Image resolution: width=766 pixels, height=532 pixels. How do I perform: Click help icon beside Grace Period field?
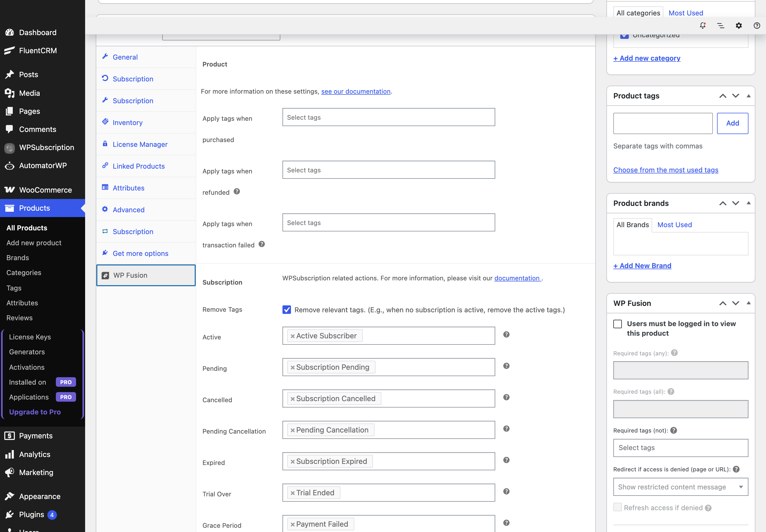tap(506, 523)
